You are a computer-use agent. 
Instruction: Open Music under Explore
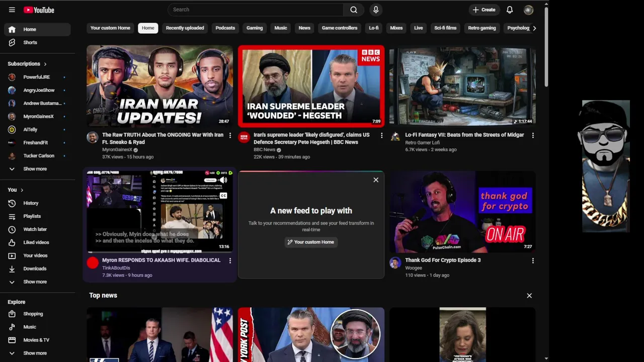click(37, 327)
